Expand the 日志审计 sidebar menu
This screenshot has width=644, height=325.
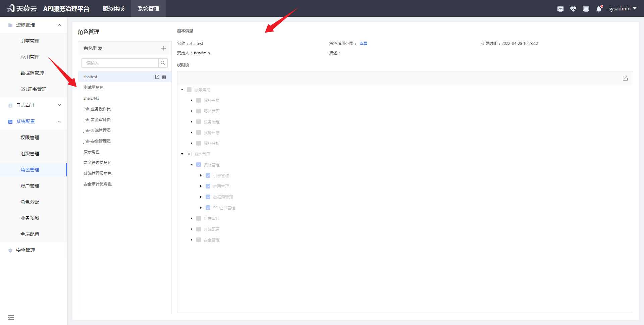[x=34, y=105]
